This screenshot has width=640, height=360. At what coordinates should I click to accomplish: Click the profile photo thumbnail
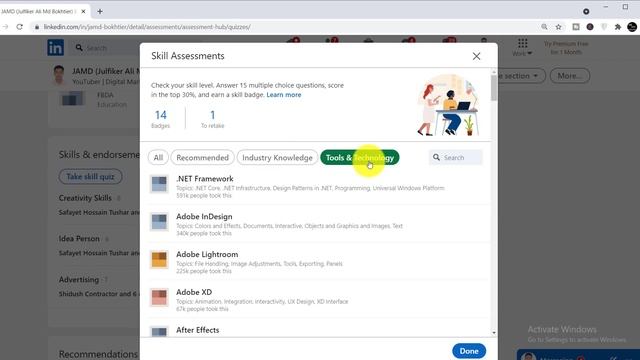60,76
